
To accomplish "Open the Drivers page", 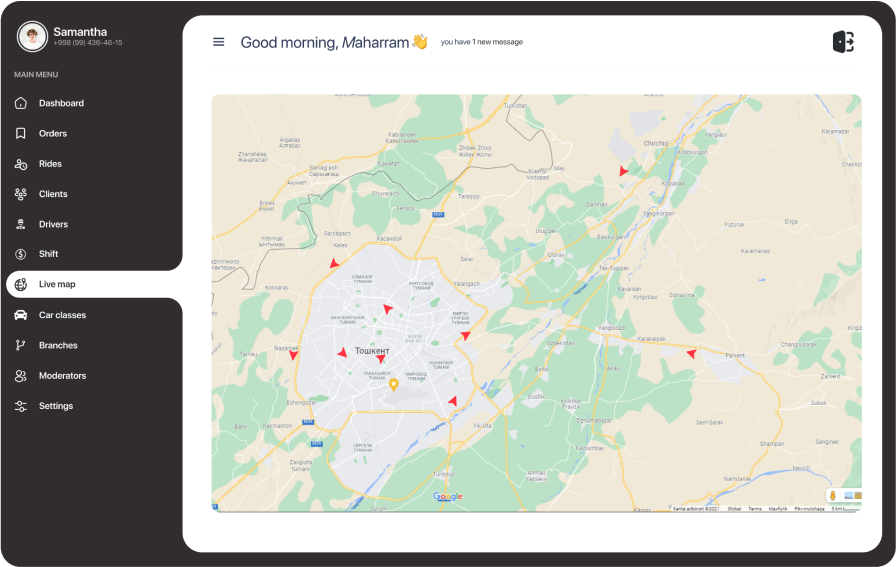I will tap(53, 224).
